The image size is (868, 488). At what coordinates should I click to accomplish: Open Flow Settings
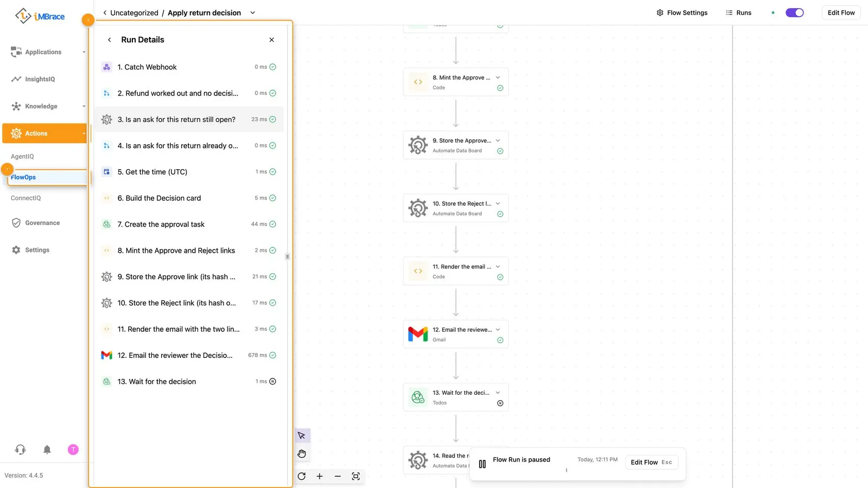tap(682, 12)
